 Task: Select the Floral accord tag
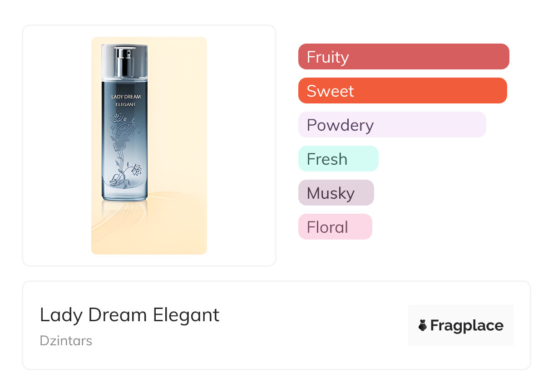(335, 227)
